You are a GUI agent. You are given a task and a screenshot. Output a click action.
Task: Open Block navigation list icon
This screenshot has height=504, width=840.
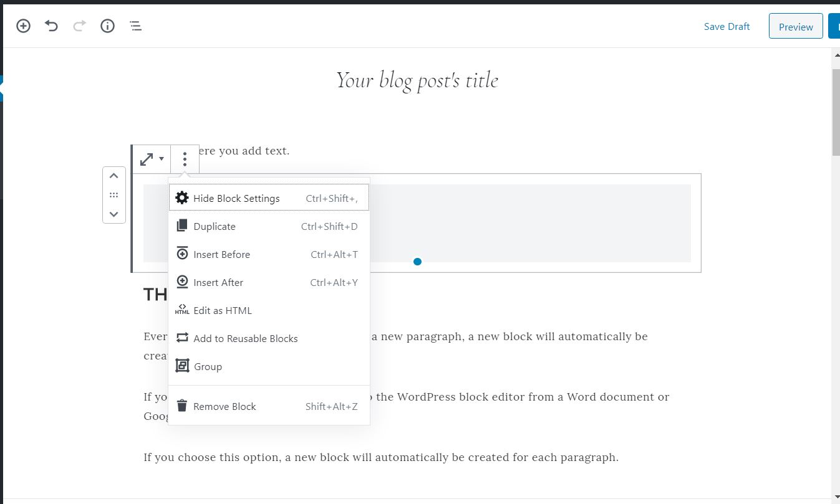pos(135,26)
